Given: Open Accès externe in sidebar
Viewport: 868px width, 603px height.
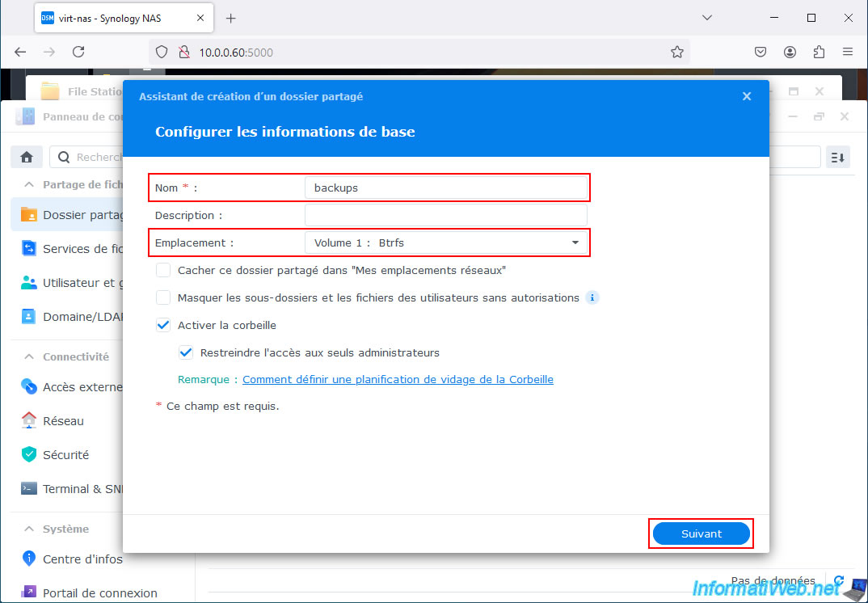Looking at the screenshot, I should 66,386.
